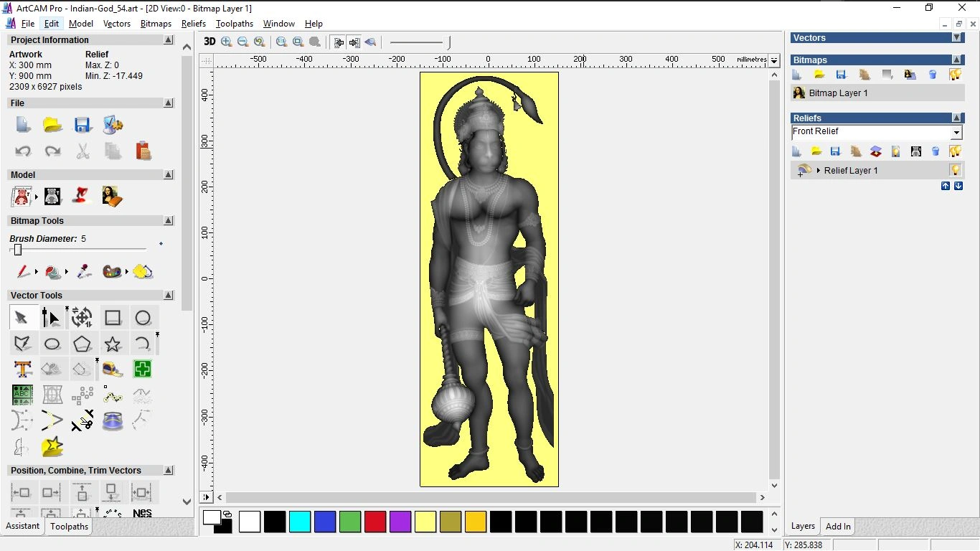This screenshot has width=980, height=551.
Task: Expand the Relief Layer 1 tree item
Action: pyautogui.click(x=819, y=170)
